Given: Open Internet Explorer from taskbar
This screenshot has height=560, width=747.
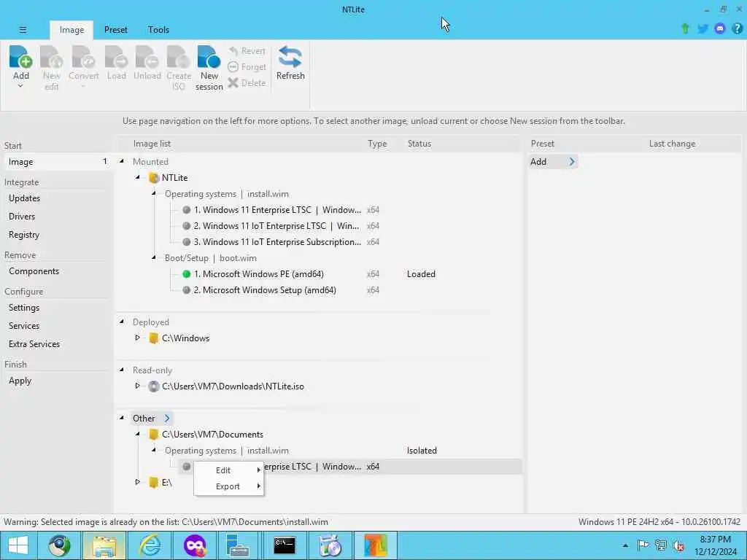Looking at the screenshot, I should coord(150,545).
